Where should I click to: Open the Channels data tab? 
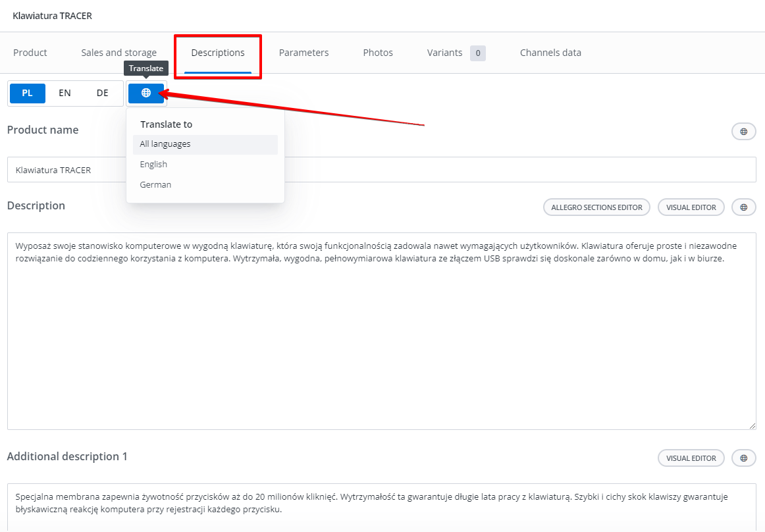coord(550,53)
